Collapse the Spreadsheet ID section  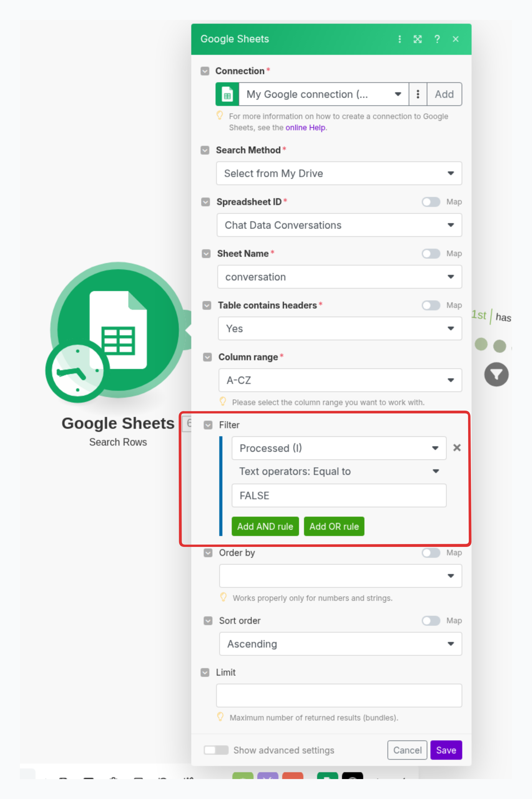click(x=205, y=202)
